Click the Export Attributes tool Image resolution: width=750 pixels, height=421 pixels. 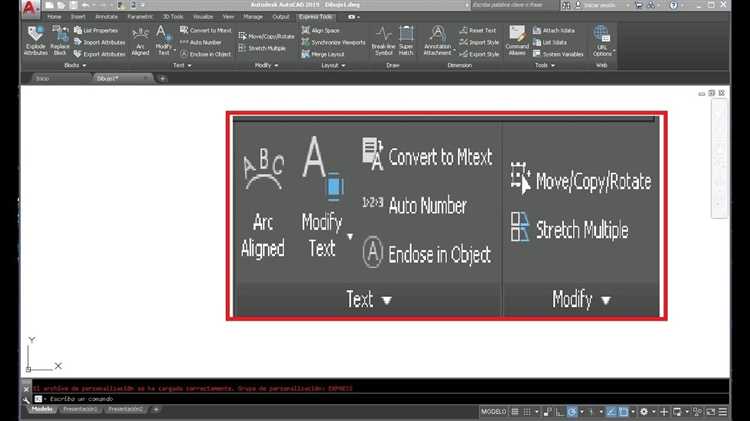pos(99,54)
